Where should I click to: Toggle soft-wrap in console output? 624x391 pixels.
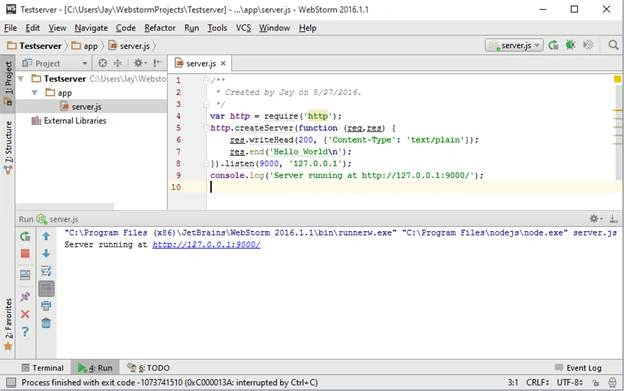(x=46, y=271)
